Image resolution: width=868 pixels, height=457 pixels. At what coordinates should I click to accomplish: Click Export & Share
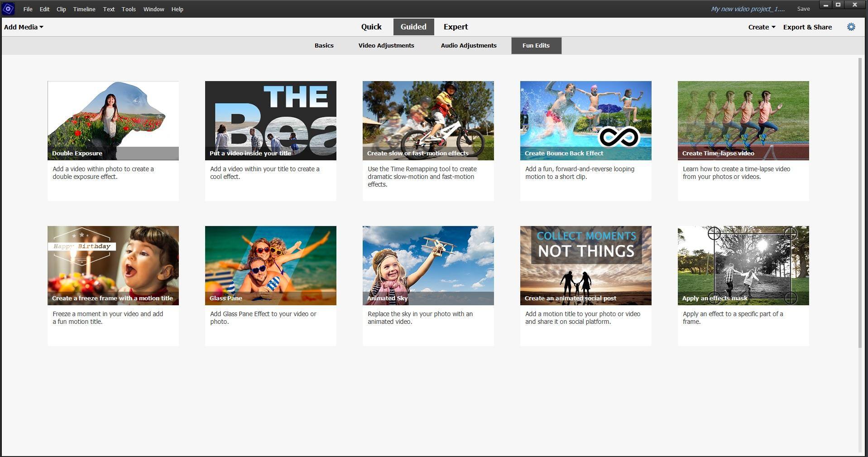(807, 27)
